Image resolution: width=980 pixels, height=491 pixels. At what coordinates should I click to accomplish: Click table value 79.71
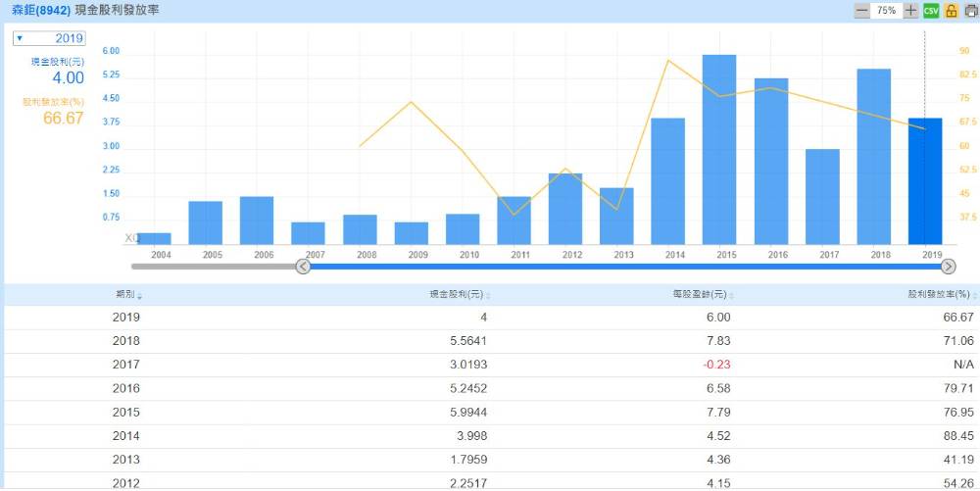pyautogui.click(x=958, y=388)
